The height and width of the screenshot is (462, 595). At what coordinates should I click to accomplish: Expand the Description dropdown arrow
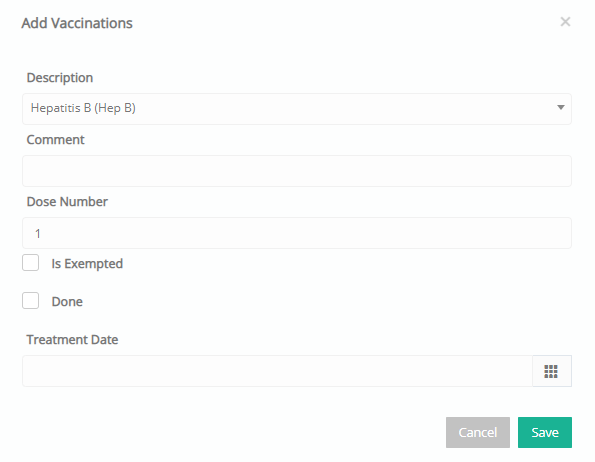[x=560, y=108]
